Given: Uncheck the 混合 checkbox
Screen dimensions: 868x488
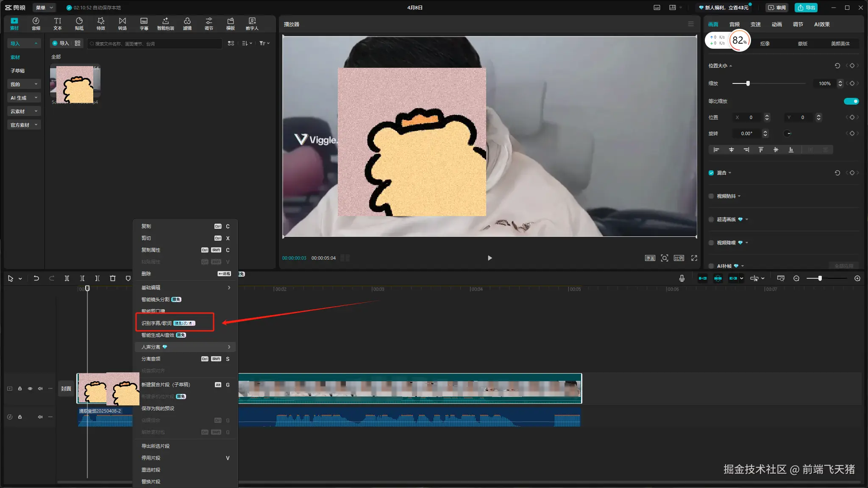Looking at the screenshot, I should pos(711,173).
